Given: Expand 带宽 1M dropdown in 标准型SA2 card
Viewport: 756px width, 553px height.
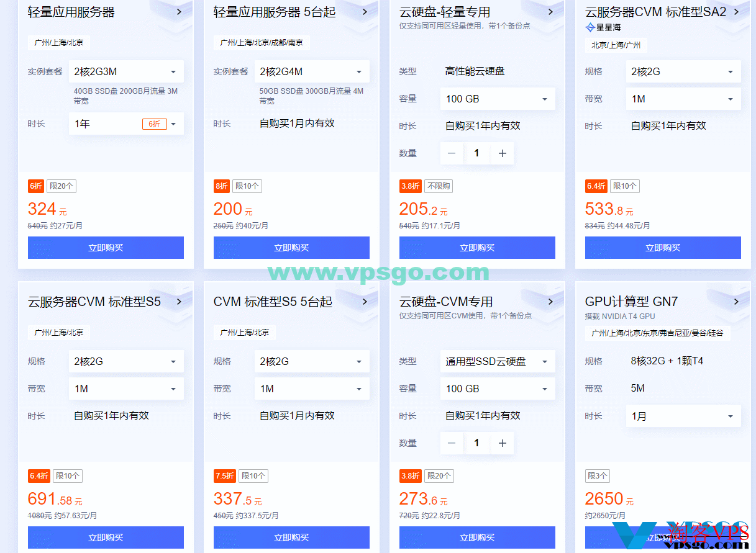Looking at the screenshot, I should [683, 99].
